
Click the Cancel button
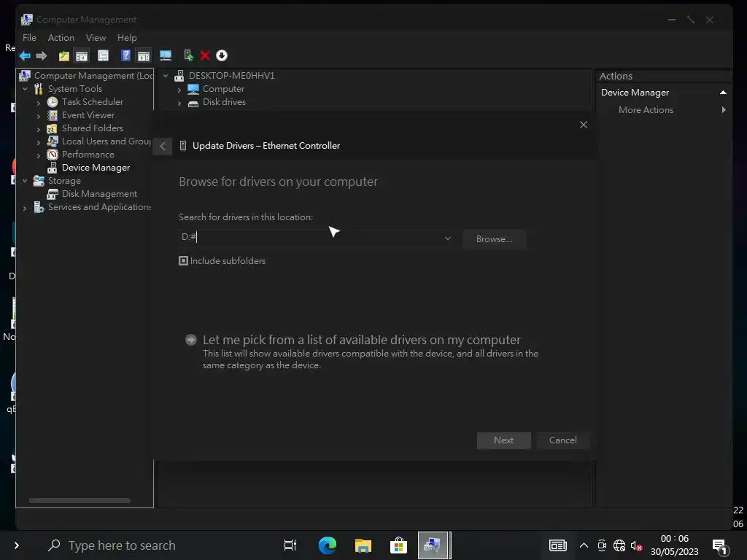(562, 440)
